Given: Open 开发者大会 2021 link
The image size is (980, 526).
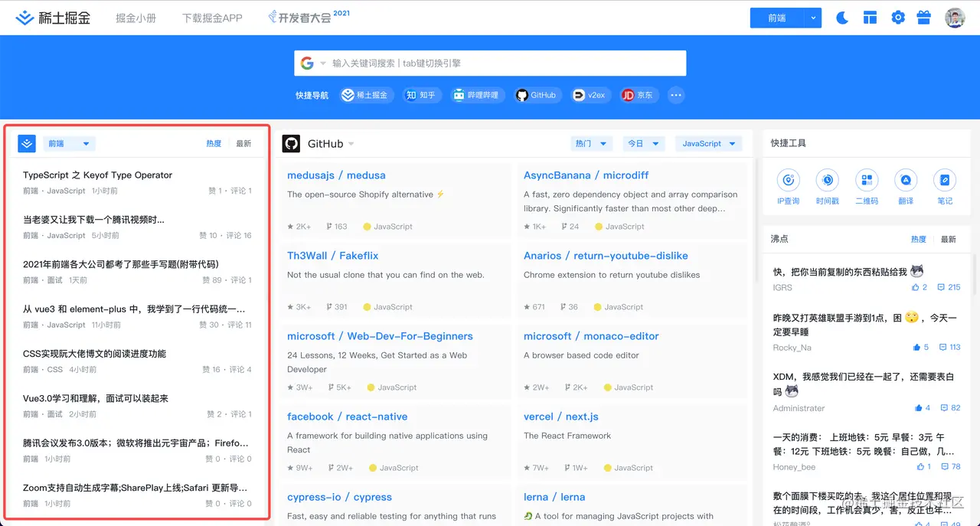Looking at the screenshot, I should point(309,17).
